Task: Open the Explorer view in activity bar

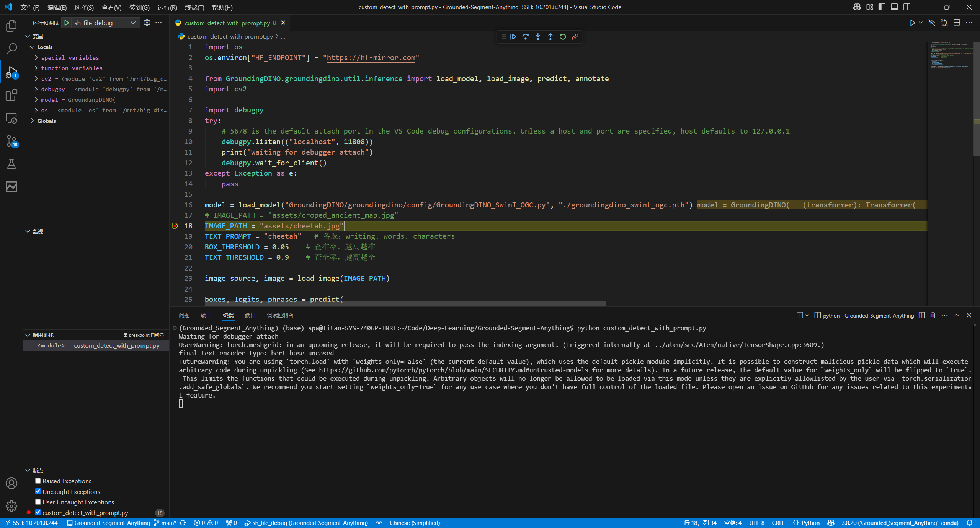Action: pyautogui.click(x=11, y=26)
